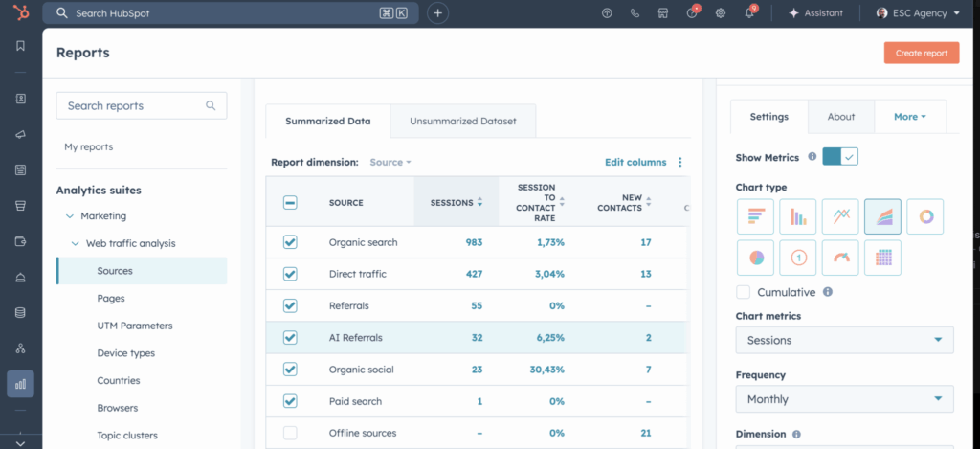
Task: Click the info icon next to Dimension
Action: [796, 434]
